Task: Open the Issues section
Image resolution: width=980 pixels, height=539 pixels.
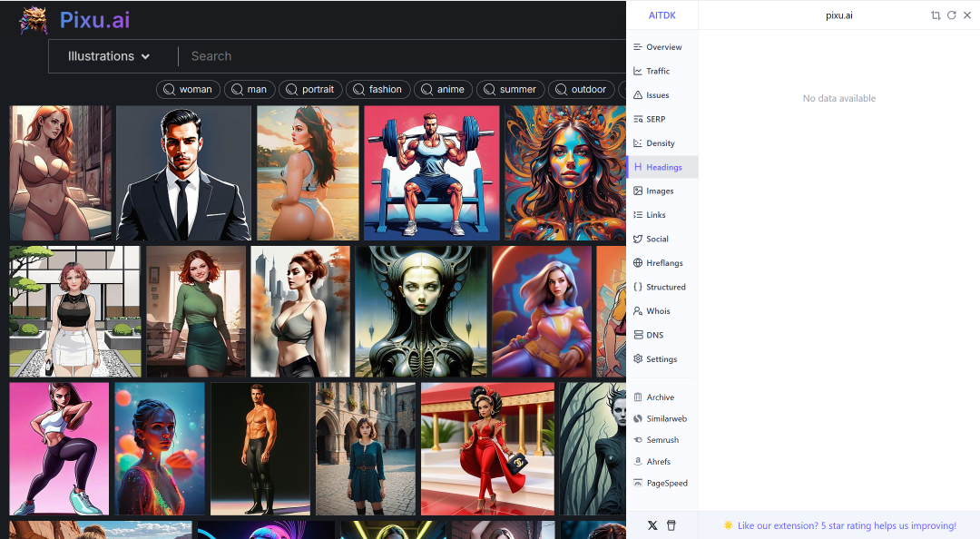Action: point(661,95)
